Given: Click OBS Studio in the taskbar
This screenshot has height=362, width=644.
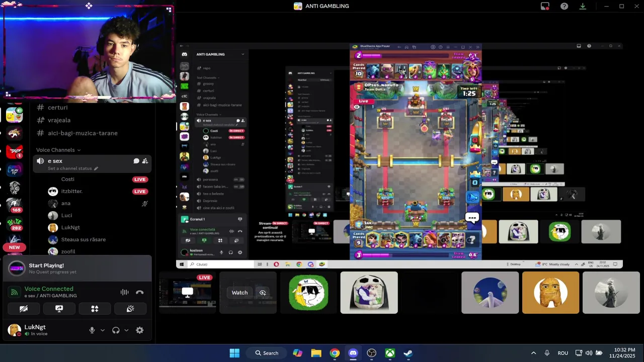Looking at the screenshot, I should [371, 353].
